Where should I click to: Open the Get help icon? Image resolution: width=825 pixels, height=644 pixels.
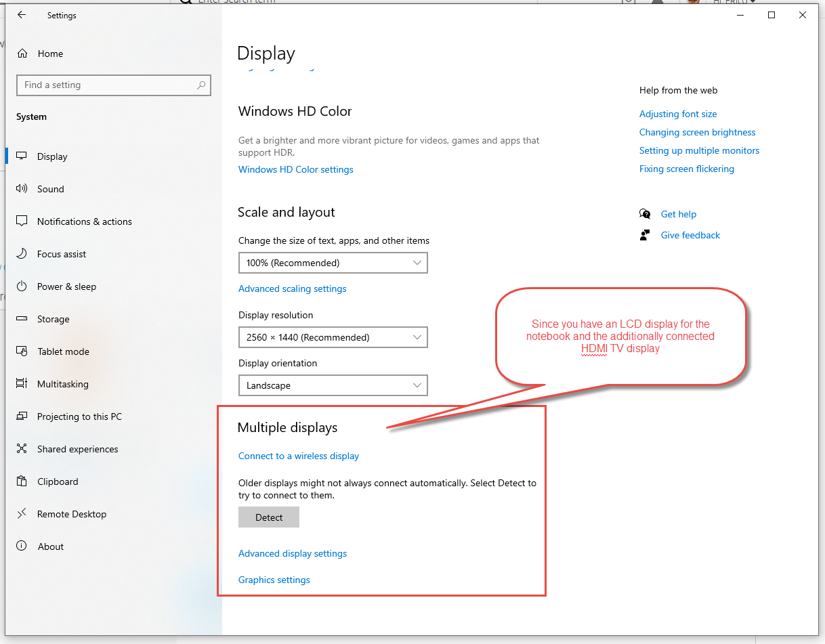click(645, 213)
